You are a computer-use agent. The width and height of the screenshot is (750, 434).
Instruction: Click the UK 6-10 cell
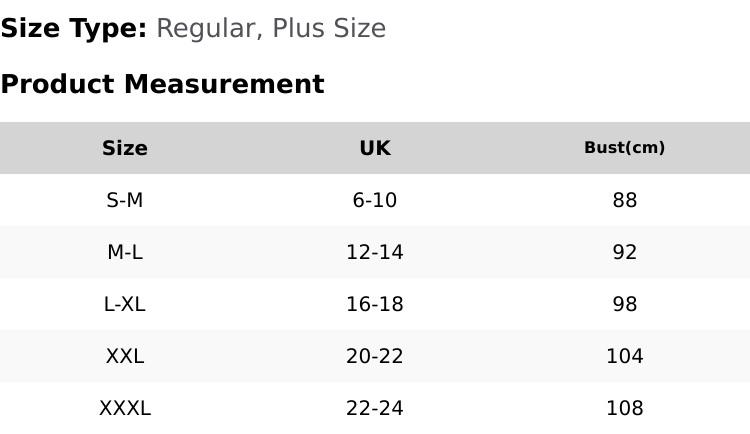coord(375,200)
